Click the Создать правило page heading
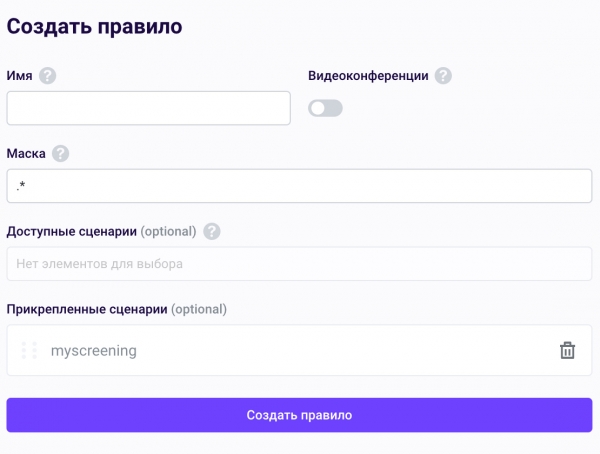Image resolution: width=600 pixels, height=454 pixels. click(x=95, y=27)
